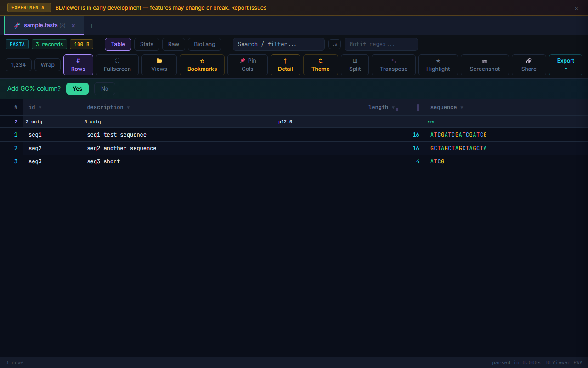
Task: Open Bookmarks using the star icon
Action: [x=202, y=64]
